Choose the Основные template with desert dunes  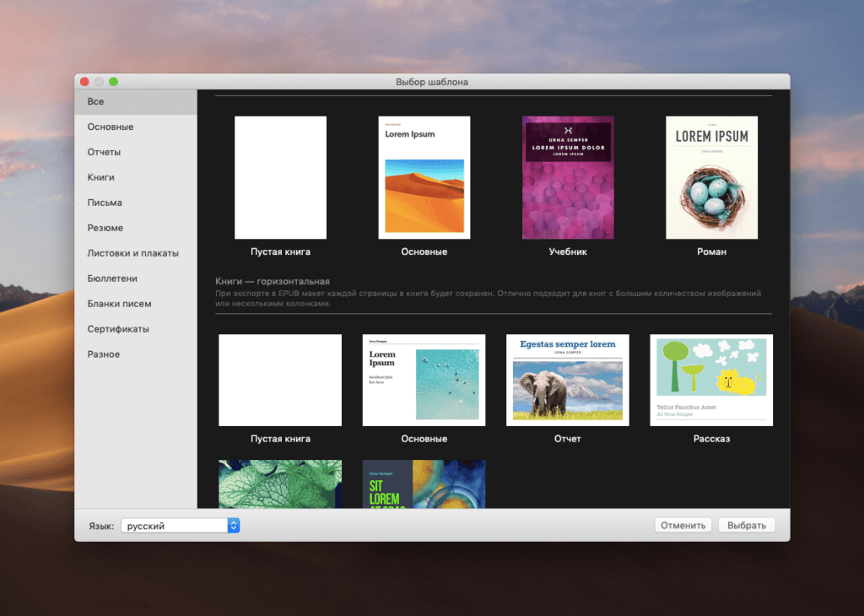424,178
